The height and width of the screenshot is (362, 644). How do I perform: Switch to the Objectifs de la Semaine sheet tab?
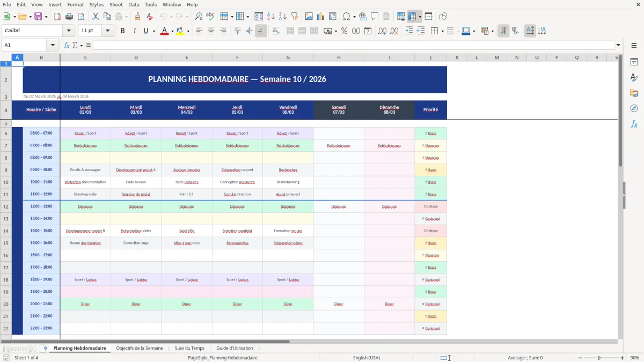click(140, 348)
